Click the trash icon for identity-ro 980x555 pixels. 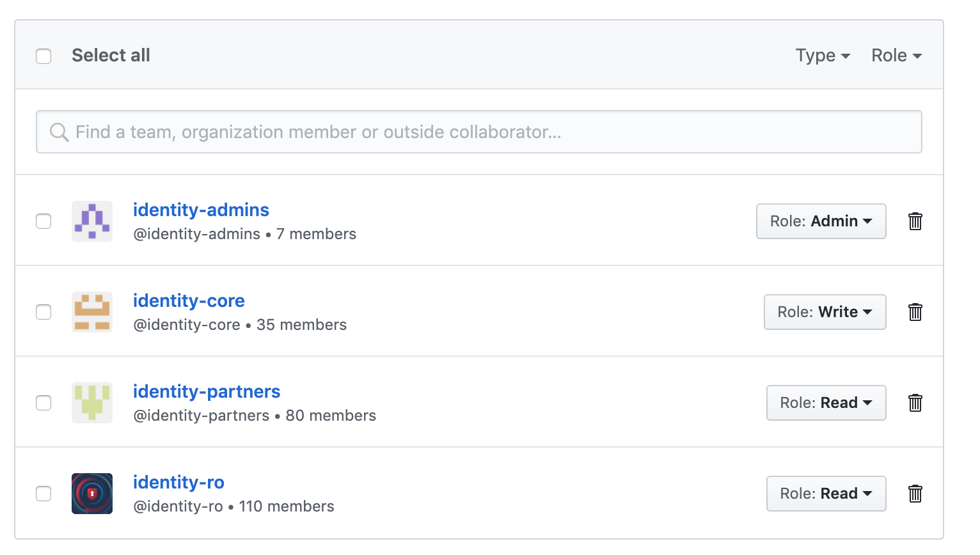915,494
